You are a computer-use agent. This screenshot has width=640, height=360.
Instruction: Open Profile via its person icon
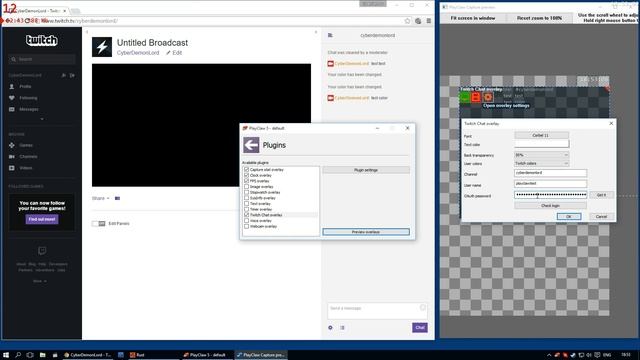[11, 87]
